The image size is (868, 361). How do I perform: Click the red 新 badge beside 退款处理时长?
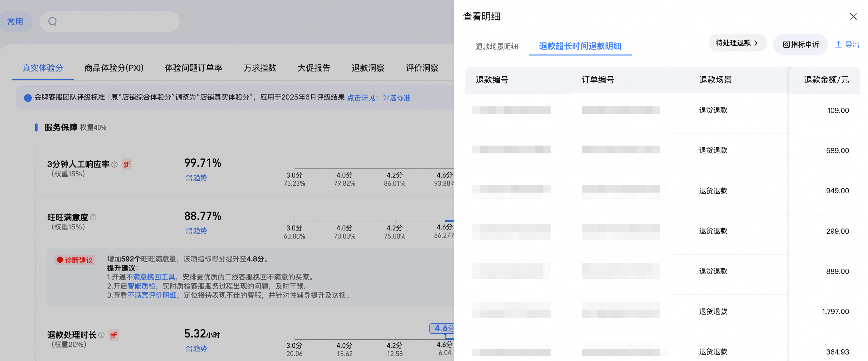point(114,335)
